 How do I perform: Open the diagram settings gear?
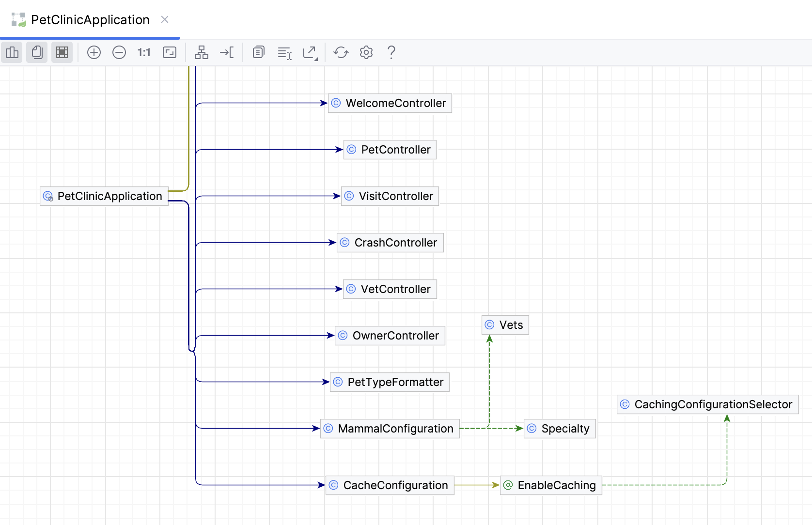point(366,52)
